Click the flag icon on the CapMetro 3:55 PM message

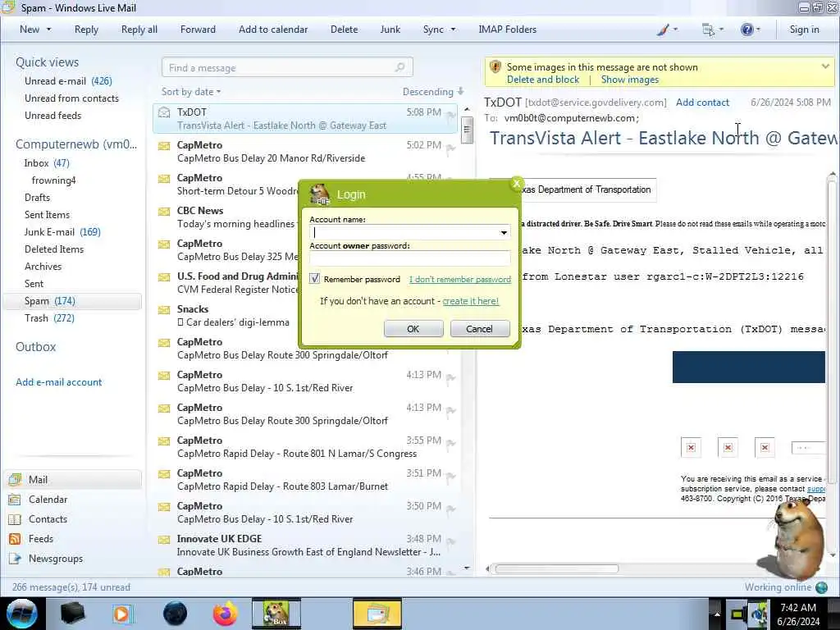(450, 444)
